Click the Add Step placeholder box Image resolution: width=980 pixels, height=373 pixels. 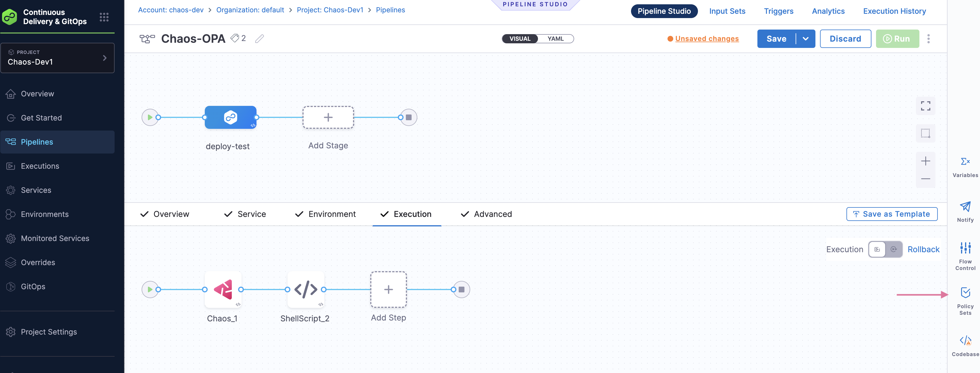[388, 290]
